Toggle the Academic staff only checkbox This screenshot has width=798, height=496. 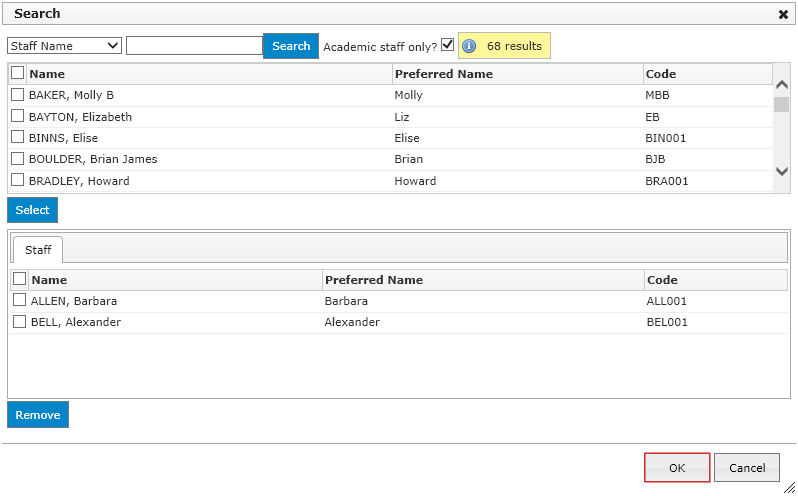pos(447,45)
